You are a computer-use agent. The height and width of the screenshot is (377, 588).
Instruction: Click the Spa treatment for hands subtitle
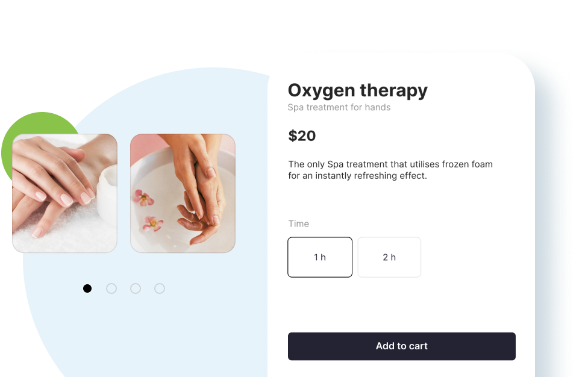(339, 108)
